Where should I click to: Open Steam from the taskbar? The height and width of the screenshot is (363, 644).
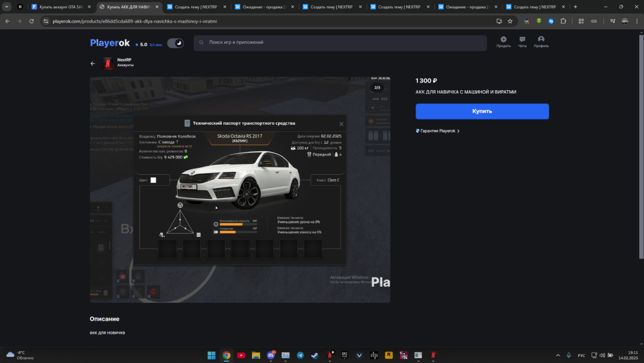pos(315,355)
